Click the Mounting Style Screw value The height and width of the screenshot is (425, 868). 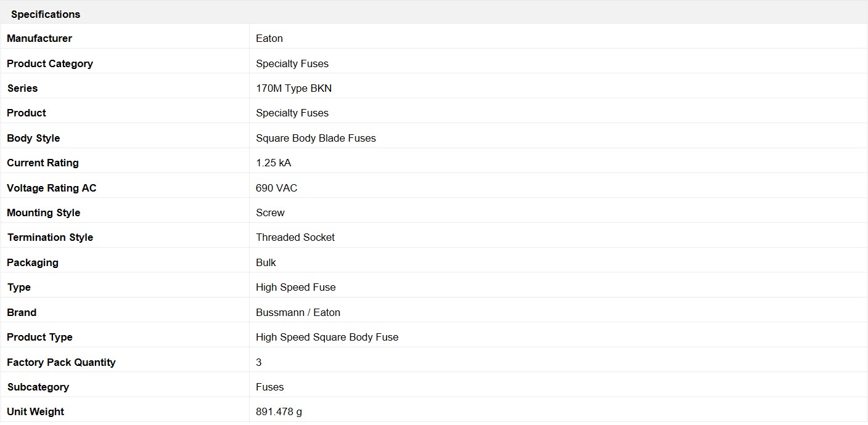coord(270,212)
